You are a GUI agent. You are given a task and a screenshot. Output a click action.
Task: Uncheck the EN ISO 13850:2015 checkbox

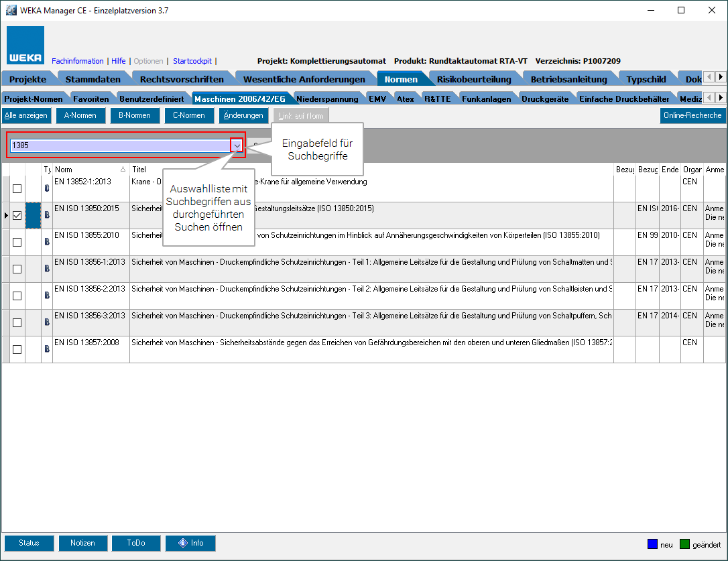(17, 215)
